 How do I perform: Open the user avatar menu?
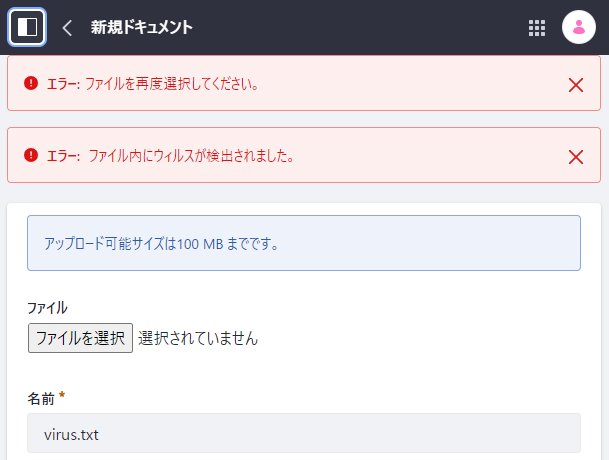(x=579, y=28)
